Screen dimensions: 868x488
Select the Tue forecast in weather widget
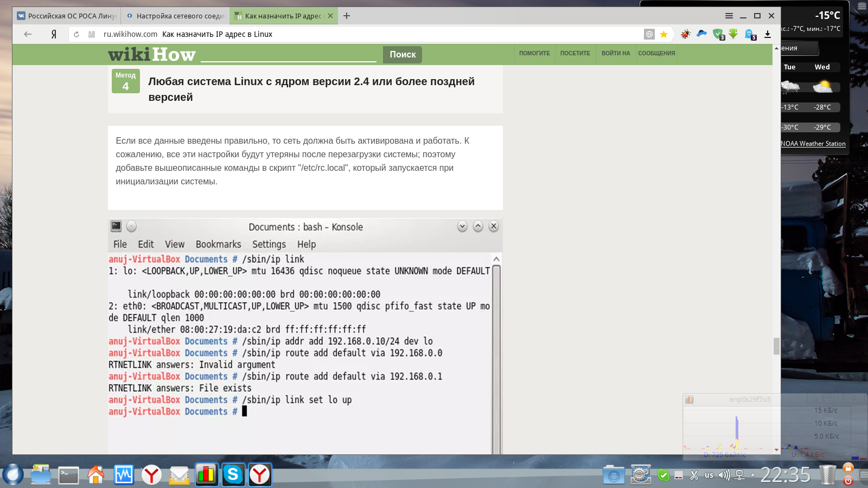(x=790, y=67)
